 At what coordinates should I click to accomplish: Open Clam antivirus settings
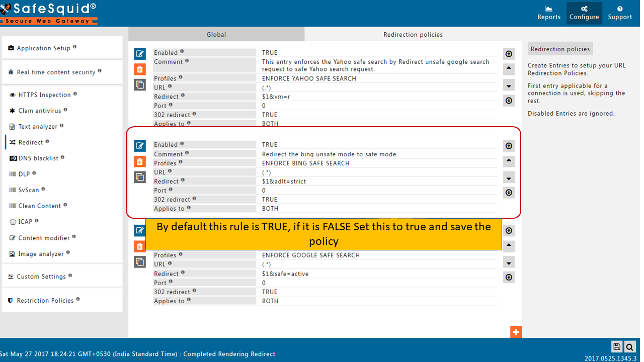tap(39, 111)
